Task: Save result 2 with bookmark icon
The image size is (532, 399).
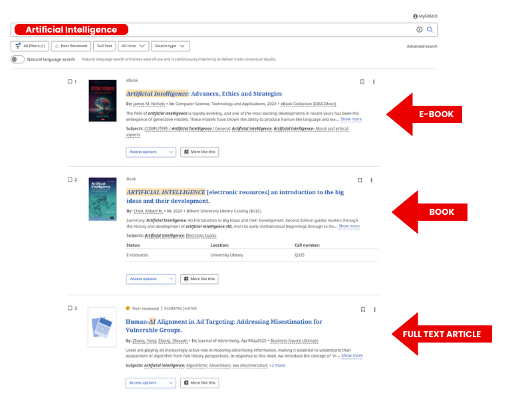Action: point(360,180)
